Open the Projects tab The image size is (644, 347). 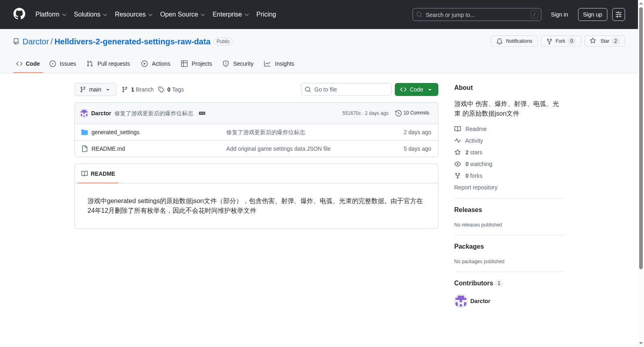pyautogui.click(x=196, y=64)
